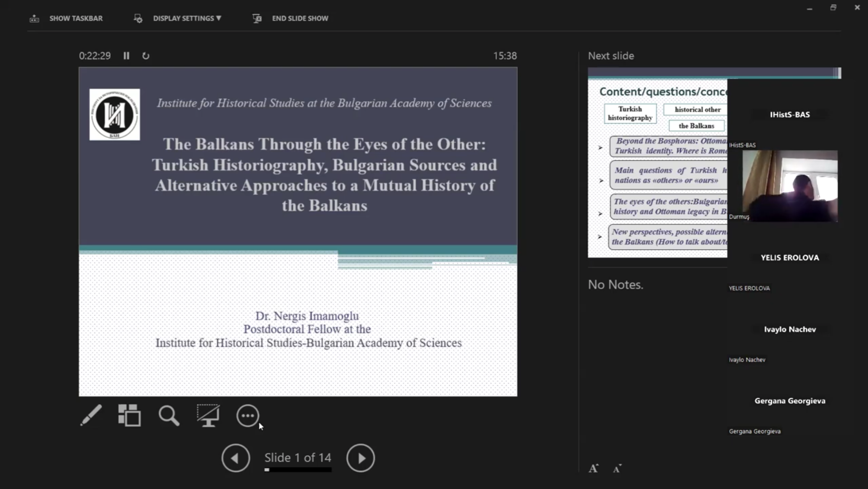Click End Slide Show
This screenshot has height=489, width=868.
[299, 19]
